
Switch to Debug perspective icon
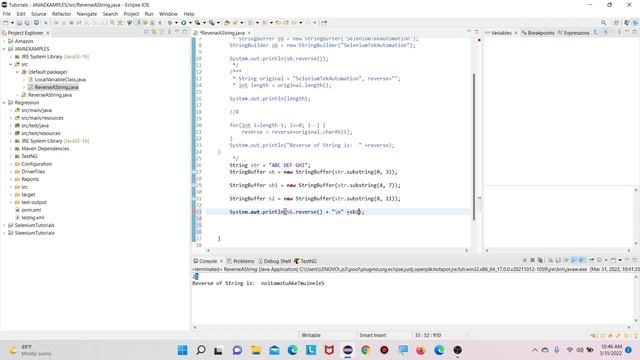coord(635,22)
